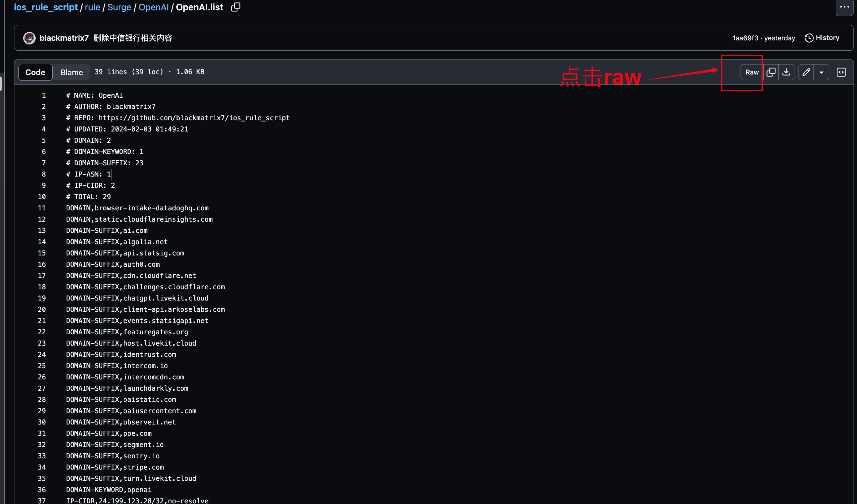
Task: Open the three-dot more options menu
Action: click(844, 7)
